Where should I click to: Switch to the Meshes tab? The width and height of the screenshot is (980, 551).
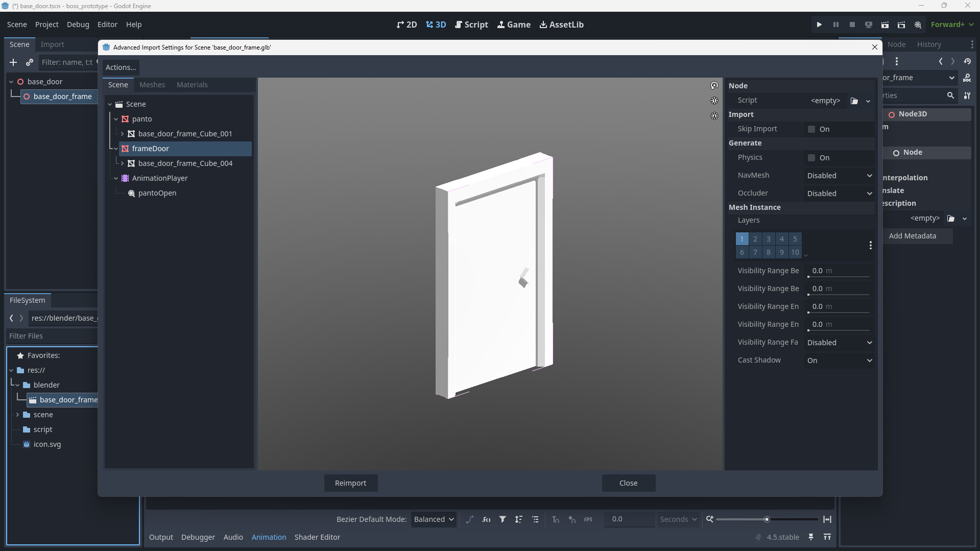pyautogui.click(x=152, y=85)
